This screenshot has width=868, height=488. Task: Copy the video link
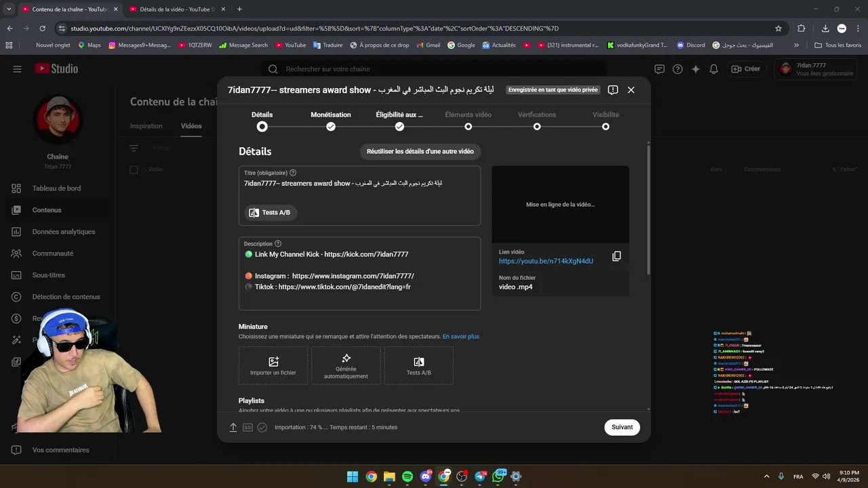coord(616,256)
